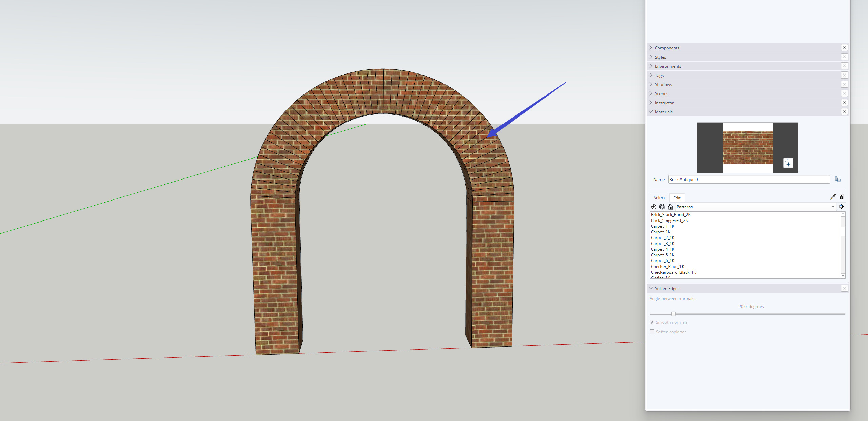Choose Checker_Plate_1K from the list

(667, 266)
